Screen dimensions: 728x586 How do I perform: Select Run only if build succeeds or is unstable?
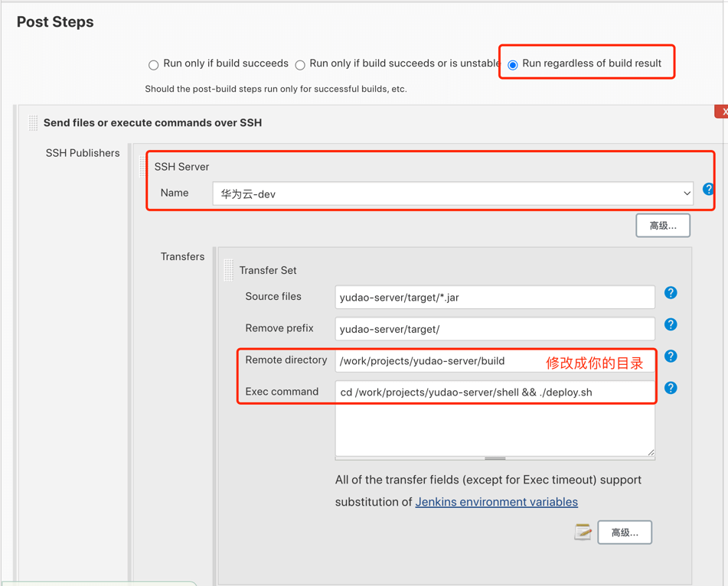tap(300, 65)
